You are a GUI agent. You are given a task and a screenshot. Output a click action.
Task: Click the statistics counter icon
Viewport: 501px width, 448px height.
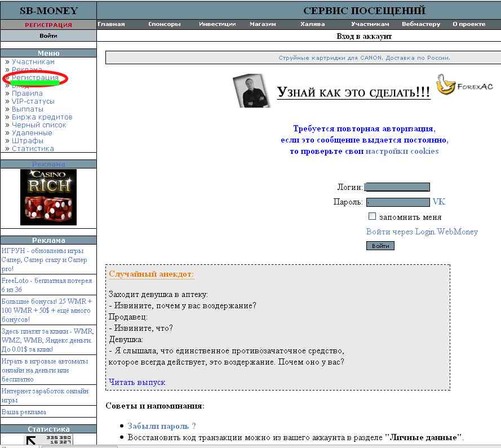48,440
